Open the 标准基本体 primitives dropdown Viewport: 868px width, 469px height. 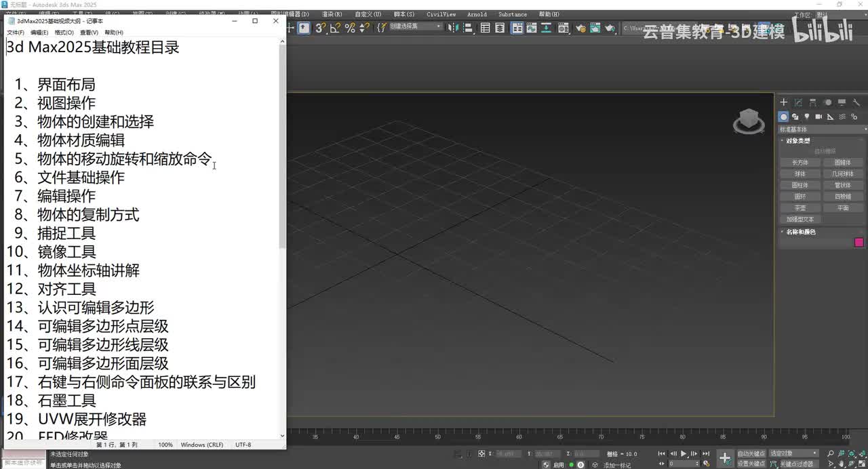coord(823,129)
